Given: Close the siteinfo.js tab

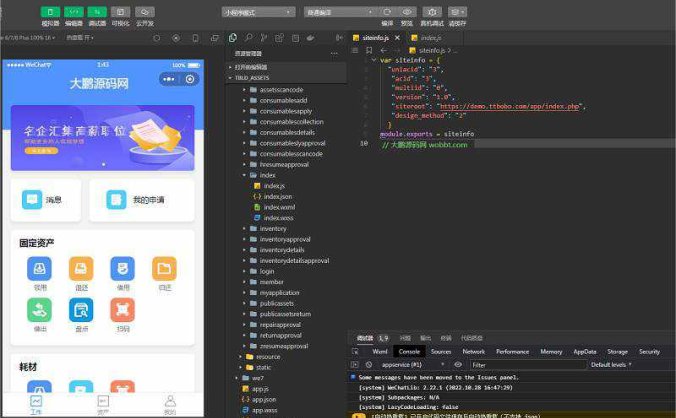Looking at the screenshot, I should click(x=397, y=38).
